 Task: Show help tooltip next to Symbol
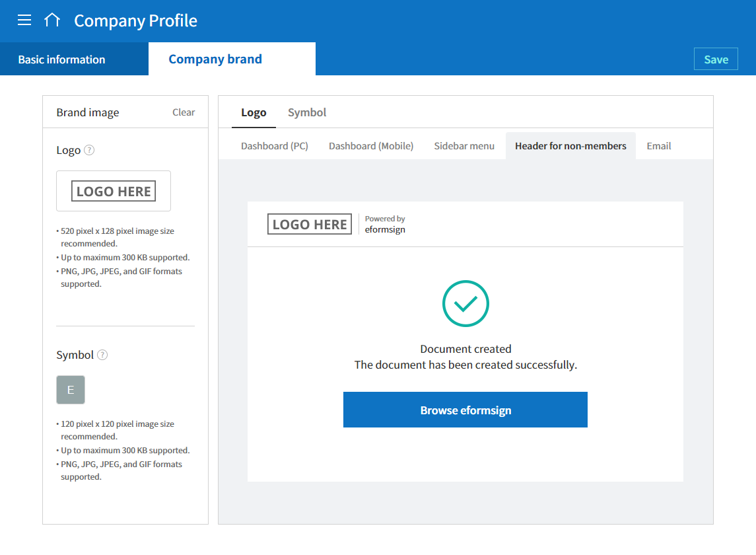coord(102,355)
